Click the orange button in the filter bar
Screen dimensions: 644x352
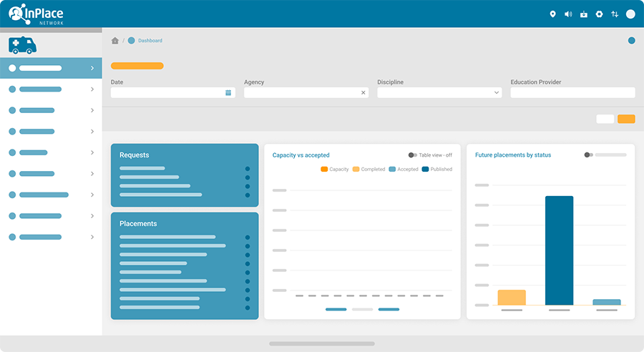pyautogui.click(x=626, y=119)
